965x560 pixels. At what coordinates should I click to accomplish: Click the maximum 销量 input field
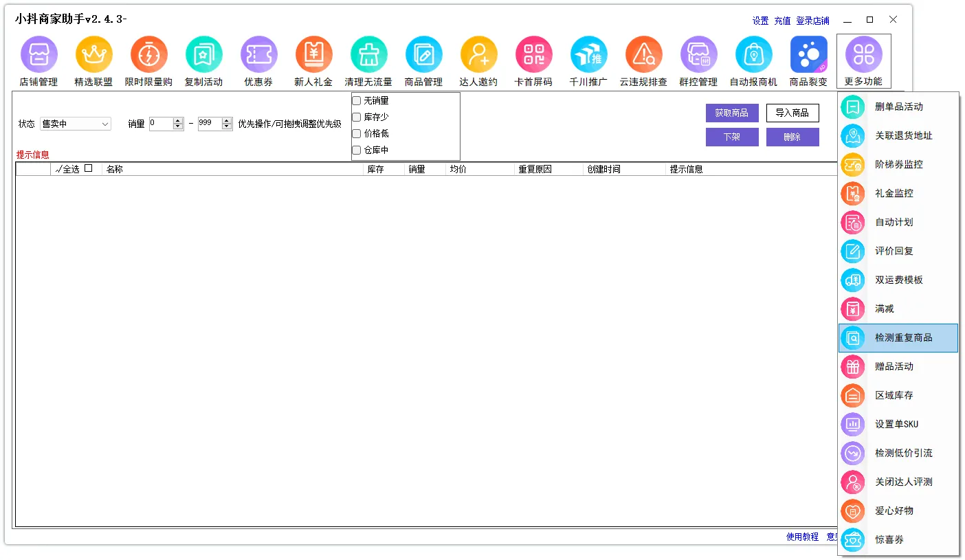[x=209, y=124]
